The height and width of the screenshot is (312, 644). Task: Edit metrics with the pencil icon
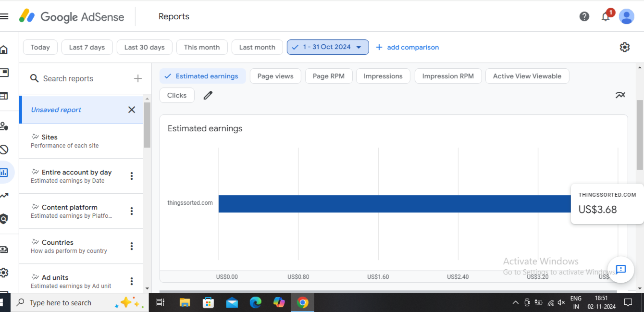coord(208,95)
